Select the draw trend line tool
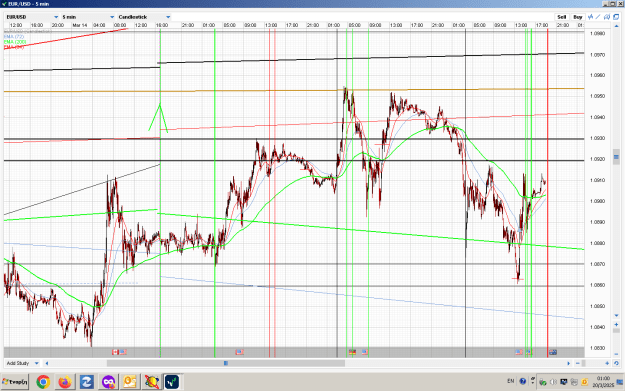This screenshot has height=391, width=625. coord(598,17)
